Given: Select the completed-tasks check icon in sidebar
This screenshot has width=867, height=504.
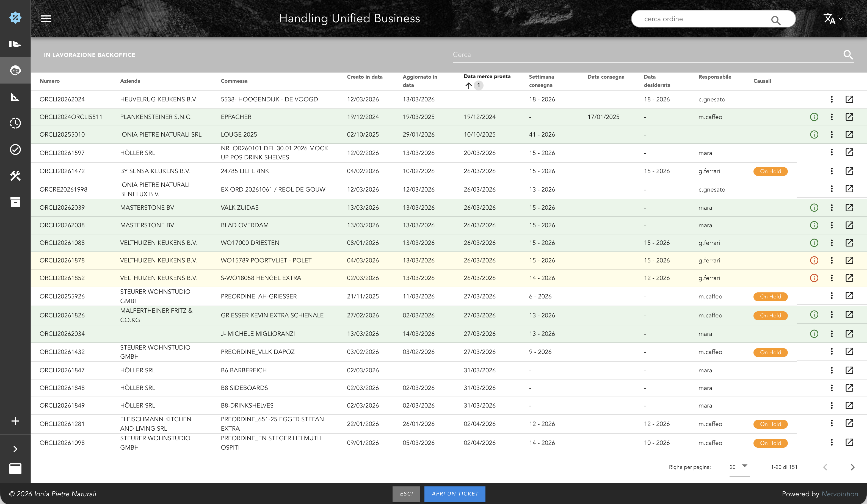Looking at the screenshot, I should 15,149.
